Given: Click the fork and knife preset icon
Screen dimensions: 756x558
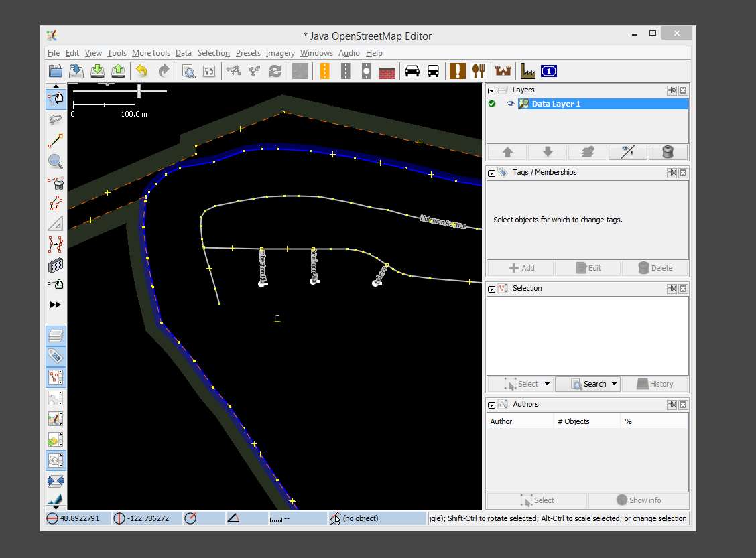Looking at the screenshot, I should click(478, 71).
